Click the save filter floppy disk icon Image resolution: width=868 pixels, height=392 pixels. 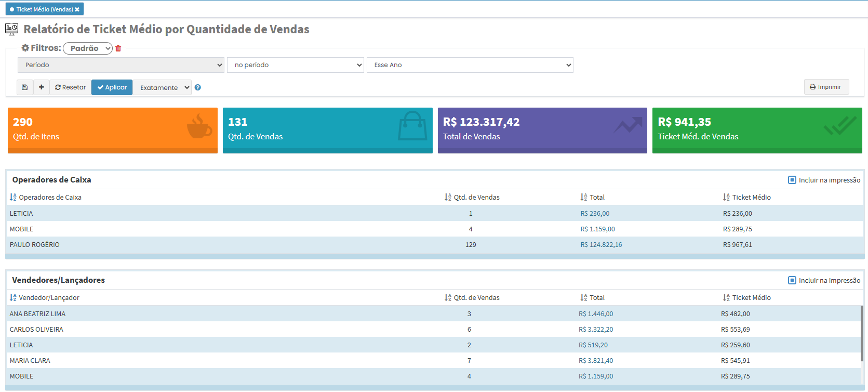tap(24, 87)
